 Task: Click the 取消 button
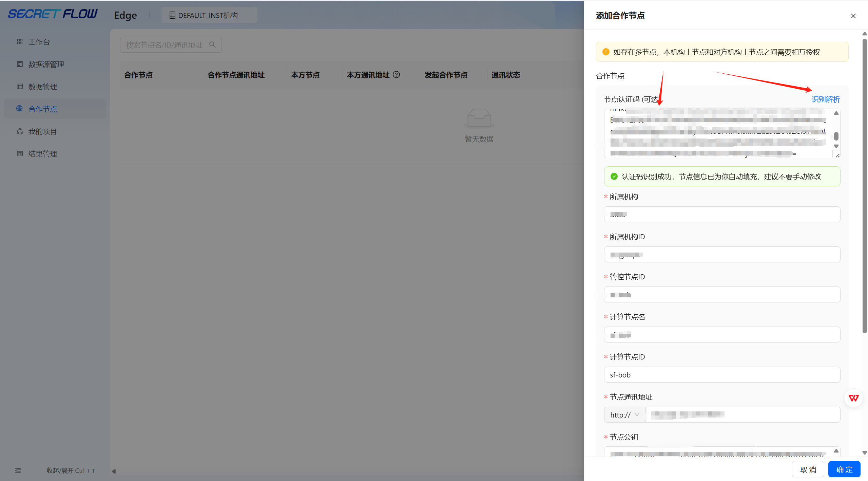pyautogui.click(x=808, y=469)
